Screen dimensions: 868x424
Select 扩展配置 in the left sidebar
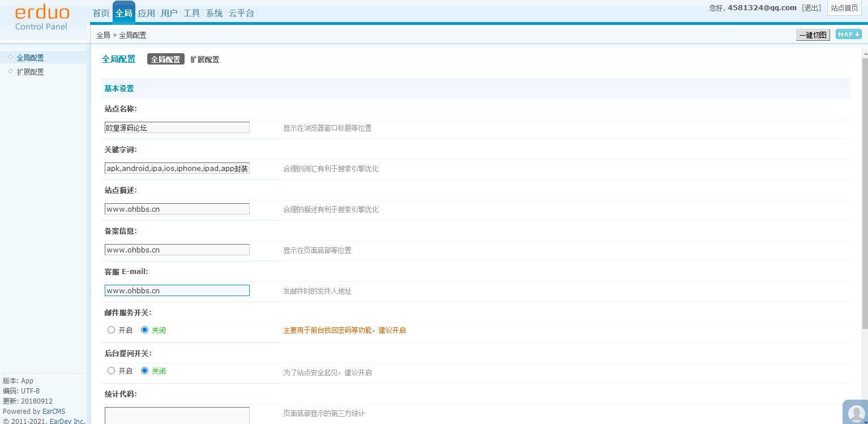click(30, 72)
